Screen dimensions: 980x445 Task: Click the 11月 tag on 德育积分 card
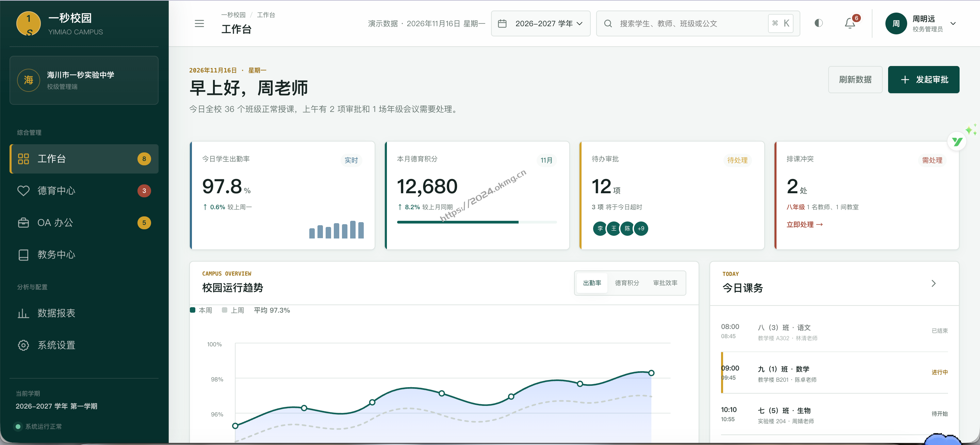546,160
